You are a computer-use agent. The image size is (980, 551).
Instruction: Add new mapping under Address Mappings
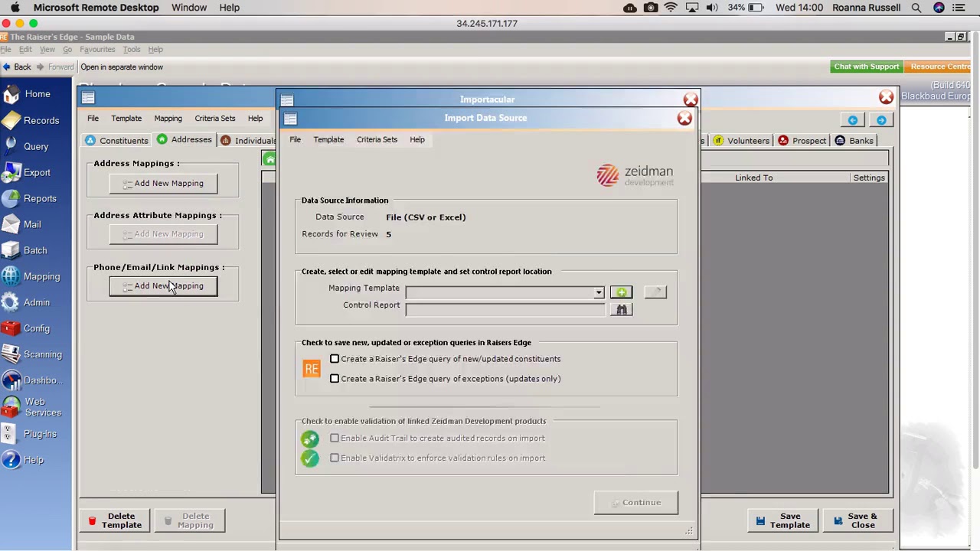click(x=163, y=184)
